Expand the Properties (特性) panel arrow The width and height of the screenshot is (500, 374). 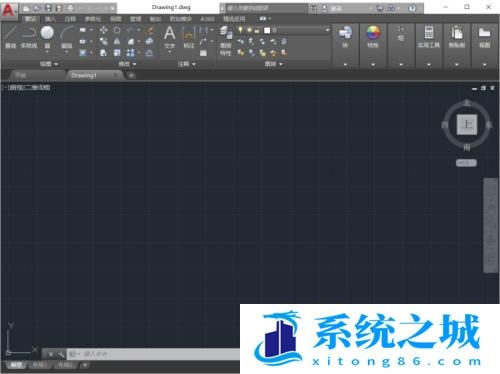click(x=373, y=64)
